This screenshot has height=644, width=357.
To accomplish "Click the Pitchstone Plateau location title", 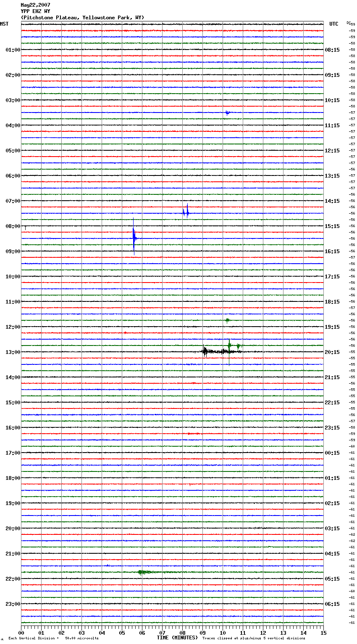I will coord(82,18).
